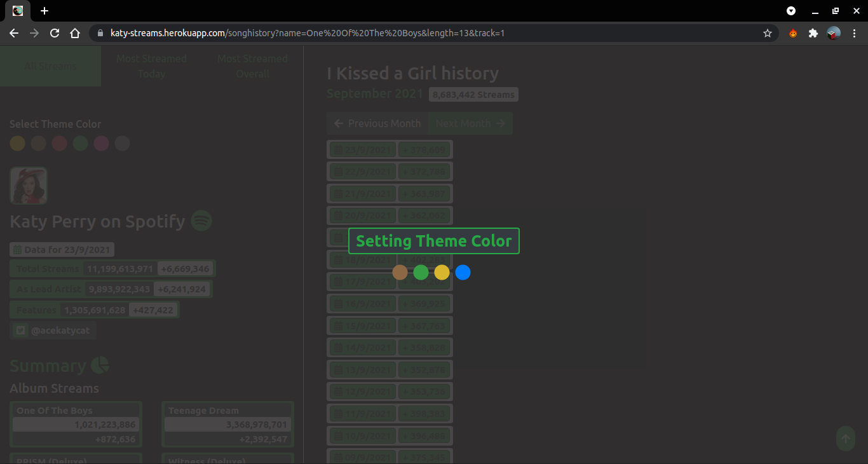
Task: Click the Spotify logo beside Katy Perry heading
Action: pos(201,221)
